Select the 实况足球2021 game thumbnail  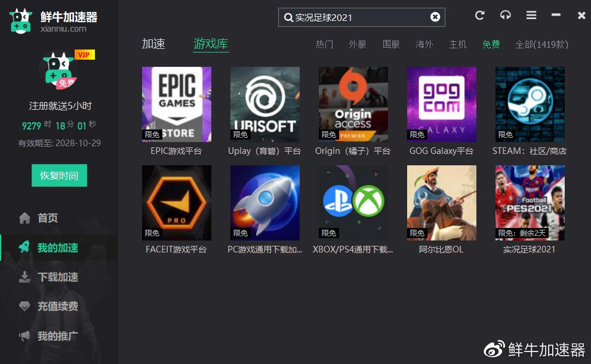click(x=529, y=202)
